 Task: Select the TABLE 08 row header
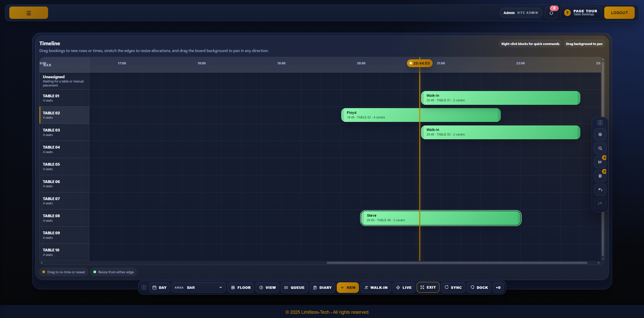pos(64,218)
